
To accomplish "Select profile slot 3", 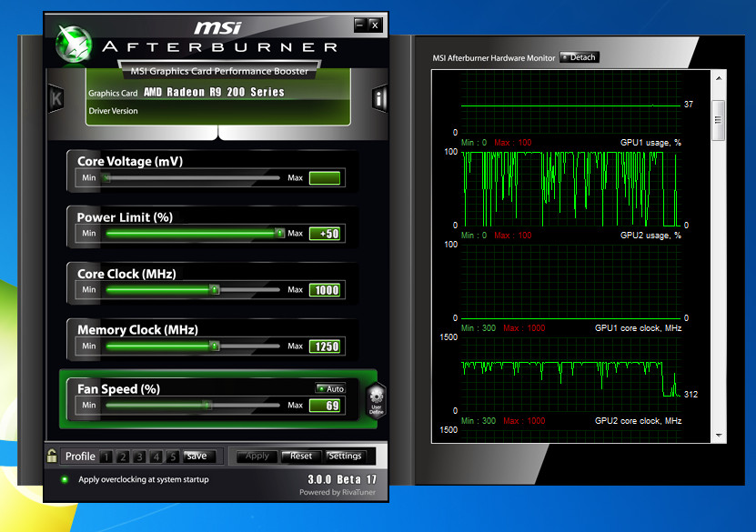I will 139,457.
